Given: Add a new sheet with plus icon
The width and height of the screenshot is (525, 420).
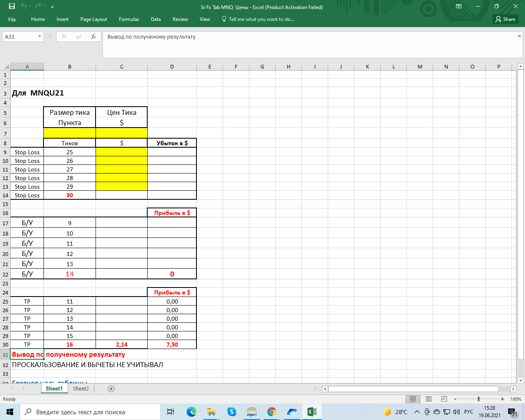Looking at the screenshot, I should tap(111, 389).
